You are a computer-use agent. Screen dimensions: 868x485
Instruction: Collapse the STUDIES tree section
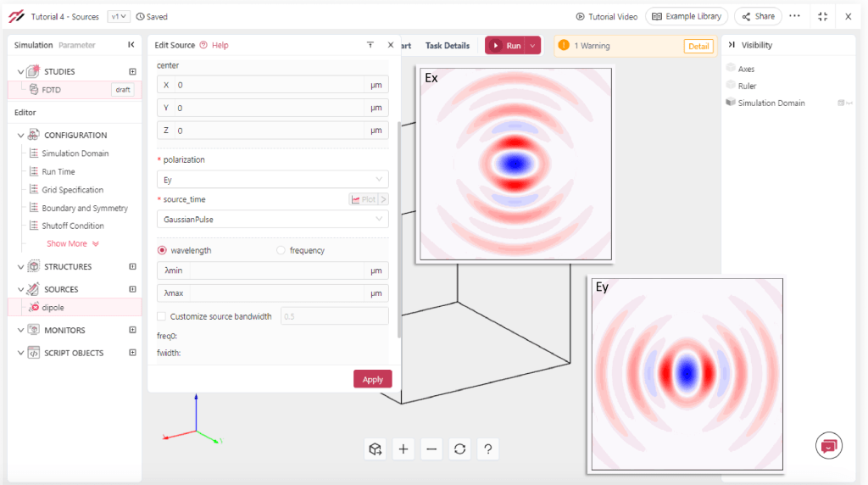pyautogui.click(x=20, y=71)
